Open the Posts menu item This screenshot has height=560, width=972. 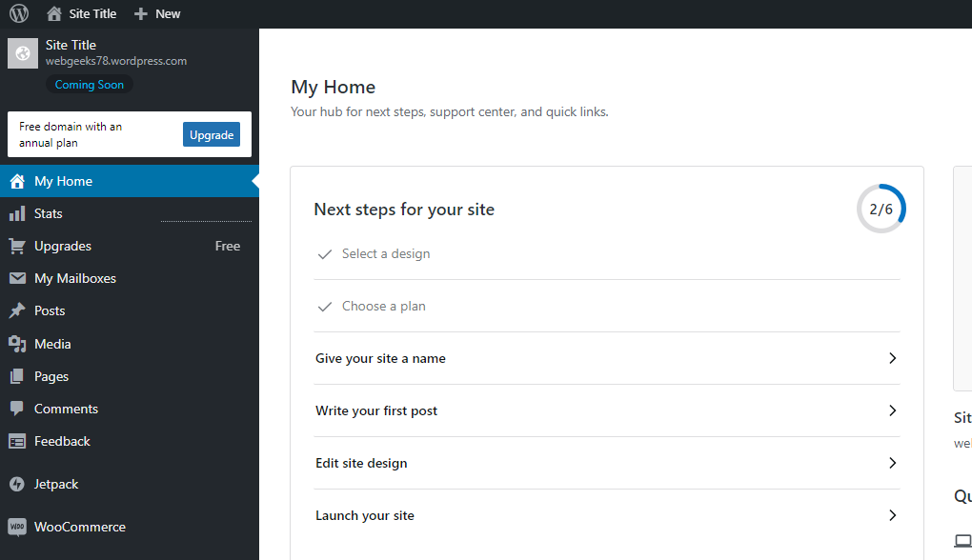tap(130, 310)
